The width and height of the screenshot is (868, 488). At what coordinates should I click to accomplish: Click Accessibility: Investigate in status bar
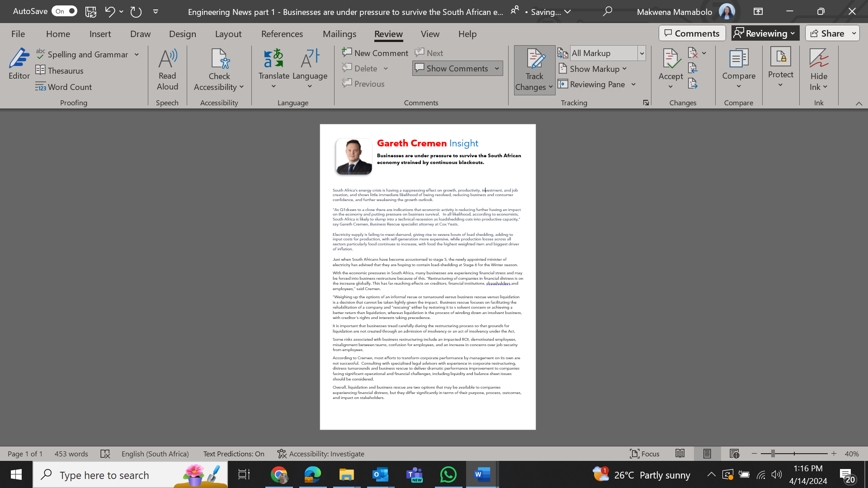321,454
